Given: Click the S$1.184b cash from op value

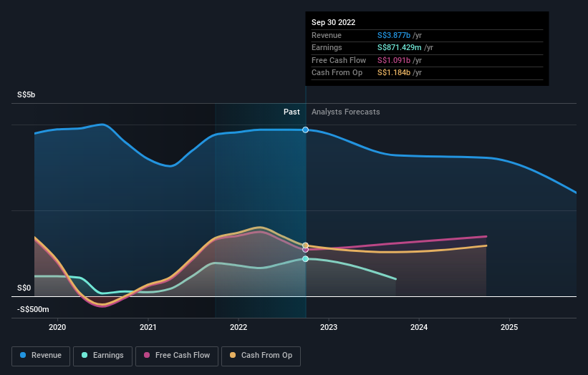Looking at the screenshot, I should pyautogui.click(x=394, y=73).
